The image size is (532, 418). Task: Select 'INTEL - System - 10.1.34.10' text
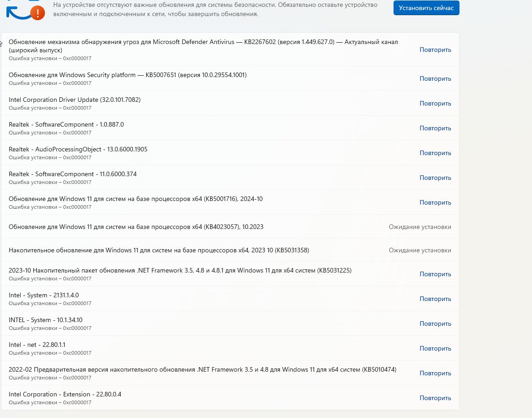coord(45,320)
